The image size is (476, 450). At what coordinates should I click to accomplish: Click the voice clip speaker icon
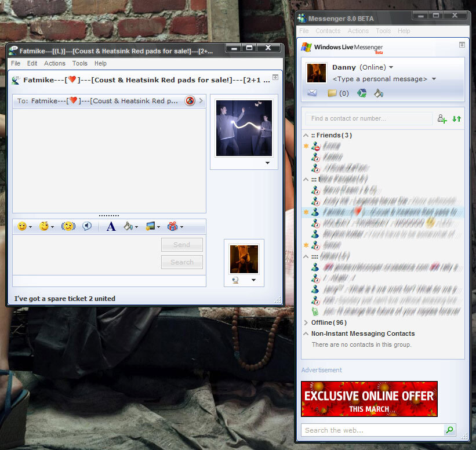tap(87, 226)
